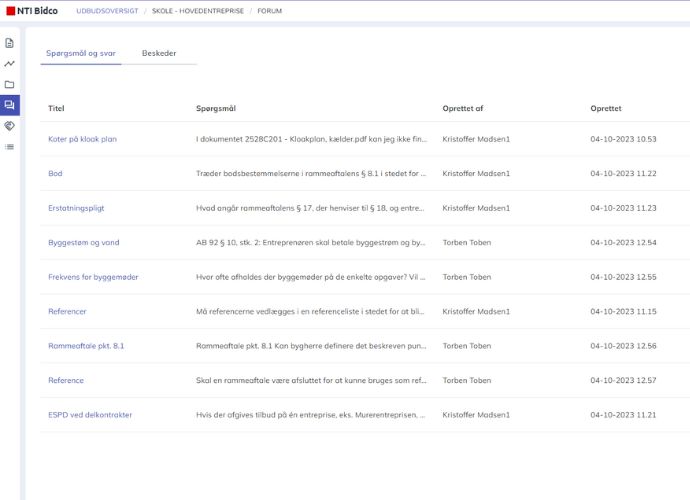Click text starting Hvis der afgives tilbud
This screenshot has width=690, height=500.
pos(311,415)
